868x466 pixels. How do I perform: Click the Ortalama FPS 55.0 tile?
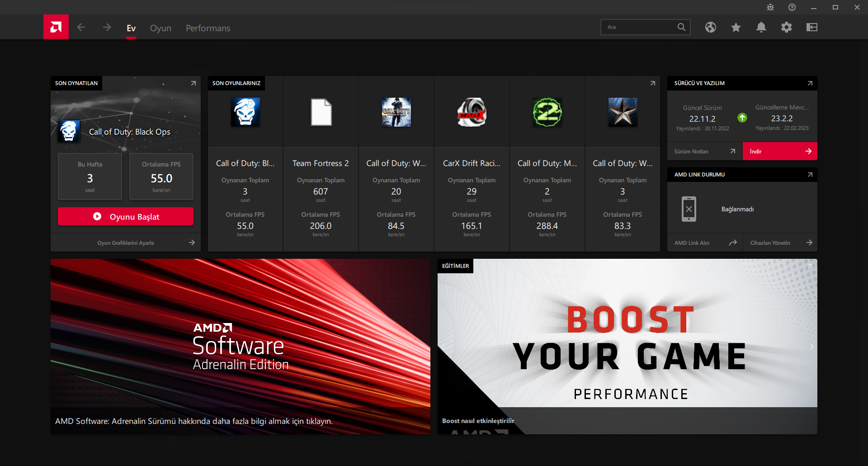point(161,176)
